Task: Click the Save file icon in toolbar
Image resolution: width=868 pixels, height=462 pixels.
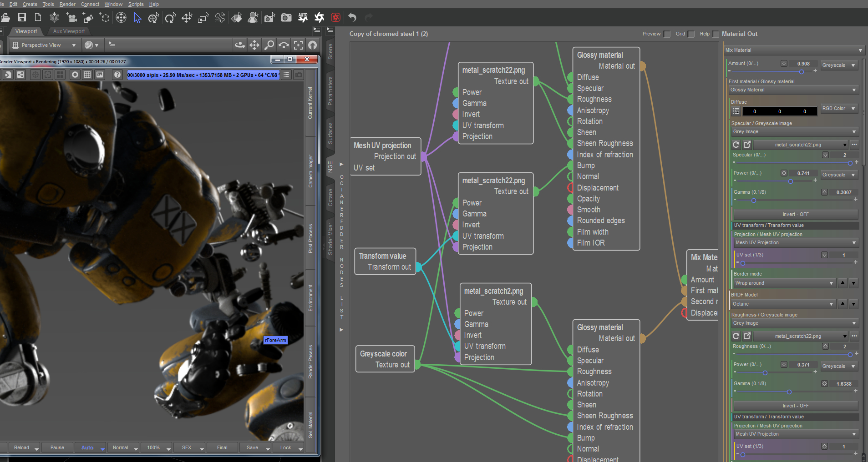Action: 21,18
